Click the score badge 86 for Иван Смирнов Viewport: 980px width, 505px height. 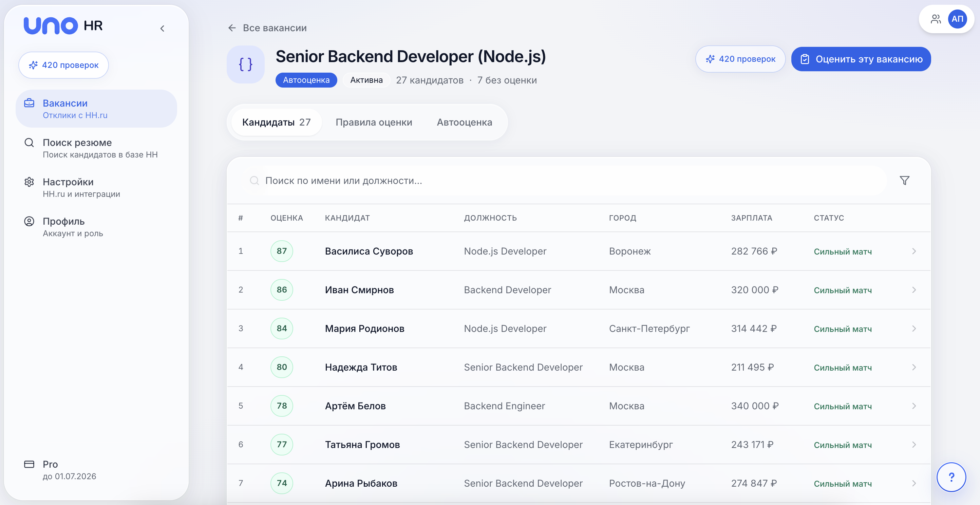pos(282,290)
